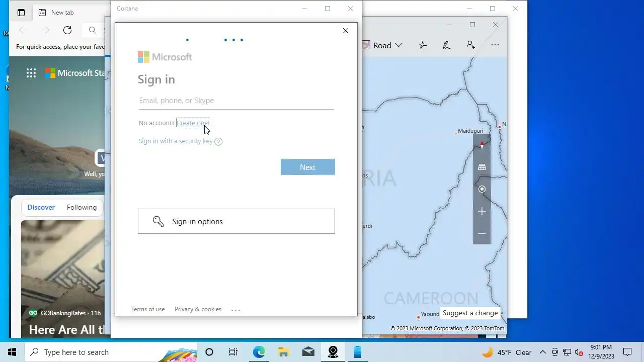The image size is (644, 362).
Task: Open security key help question mark icon
Action: pyautogui.click(x=218, y=142)
